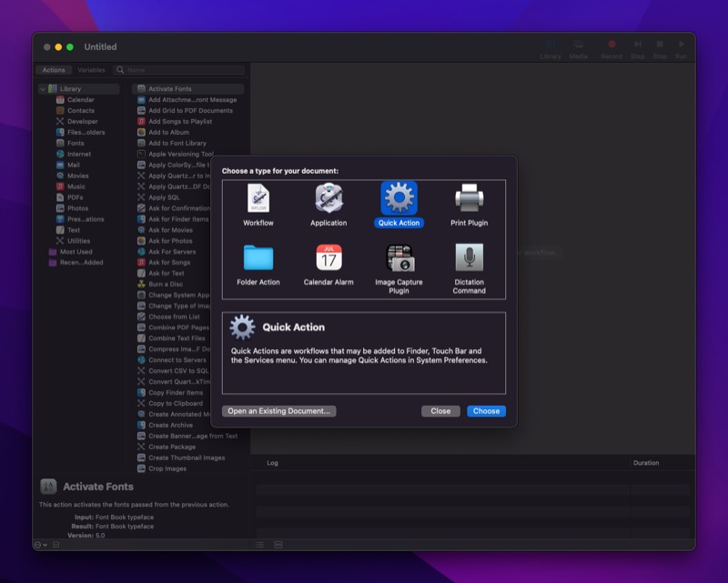The height and width of the screenshot is (583, 728).
Task: Switch to list log view icon
Action: click(259, 545)
